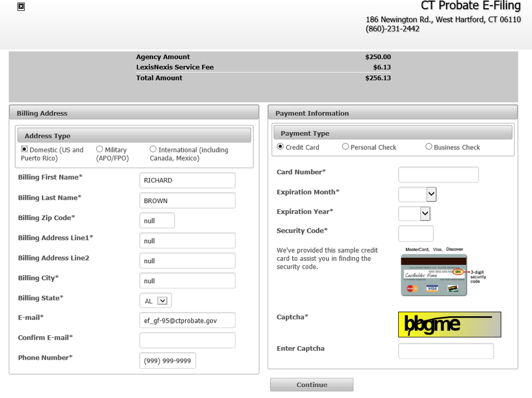Click the captcha image
The height and width of the screenshot is (398, 532).
pos(449,324)
